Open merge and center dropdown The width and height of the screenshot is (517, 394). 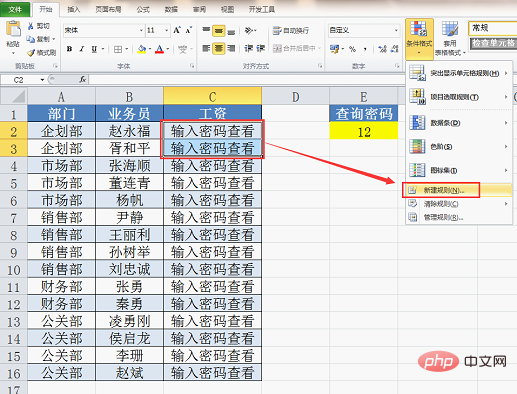tap(320, 48)
